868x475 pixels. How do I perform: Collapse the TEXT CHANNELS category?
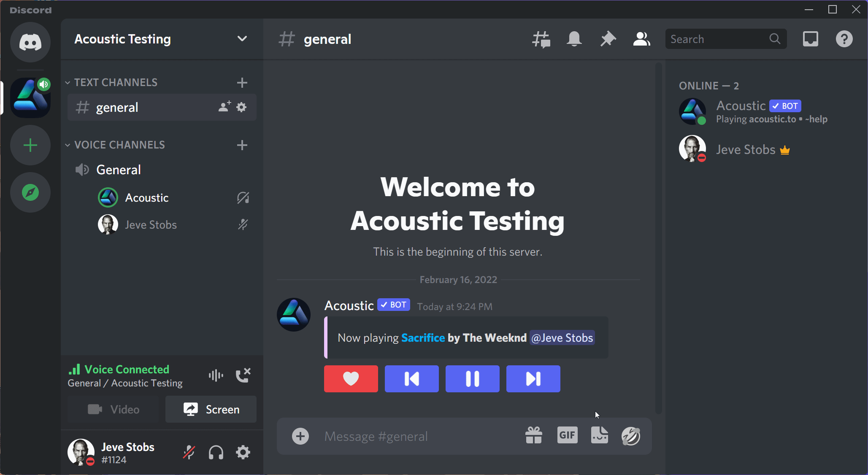click(x=111, y=82)
